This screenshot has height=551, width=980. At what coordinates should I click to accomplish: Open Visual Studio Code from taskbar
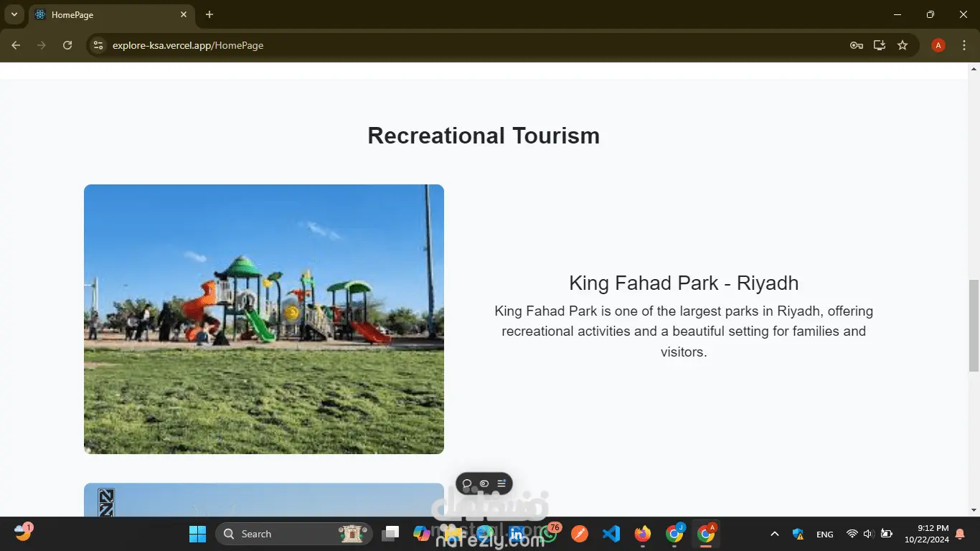pyautogui.click(x=611, y=534)
